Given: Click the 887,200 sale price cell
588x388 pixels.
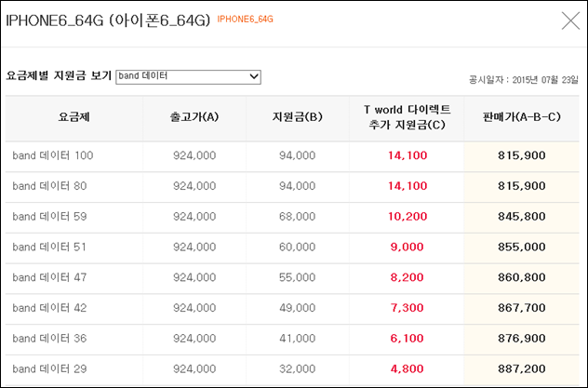Looking at the screenshot, I should pyautogui.click(x=522, y=369).
